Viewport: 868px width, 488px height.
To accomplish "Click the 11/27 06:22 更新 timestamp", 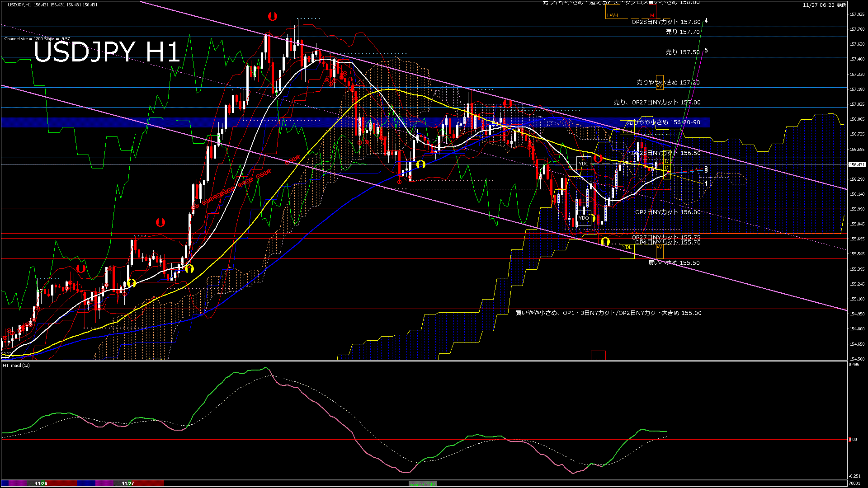I will coord(825,5).
